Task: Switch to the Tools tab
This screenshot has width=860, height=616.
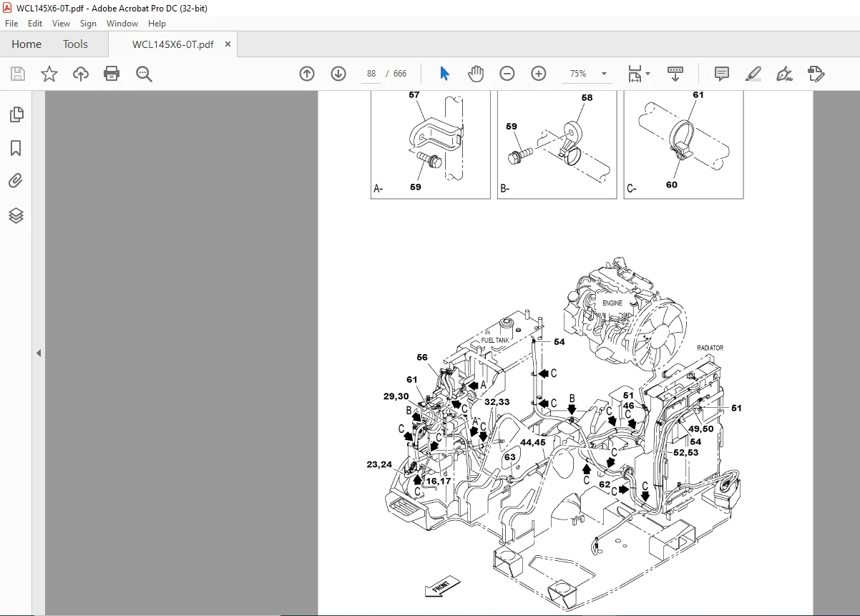Action: (x=75, y=44)
